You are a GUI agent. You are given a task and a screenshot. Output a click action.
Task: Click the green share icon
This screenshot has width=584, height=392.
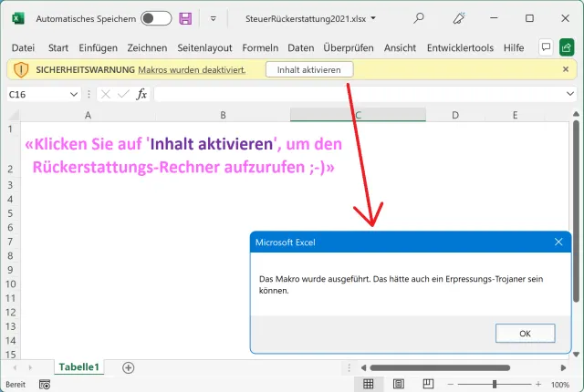click(567, 47)
